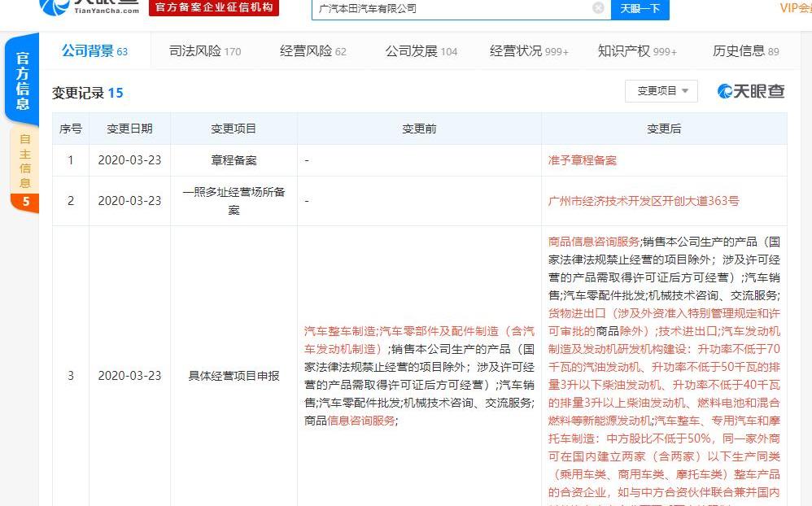Click the 序号 column header
Image resolution: width=812 pixels, height=506 pixels.
71,129
